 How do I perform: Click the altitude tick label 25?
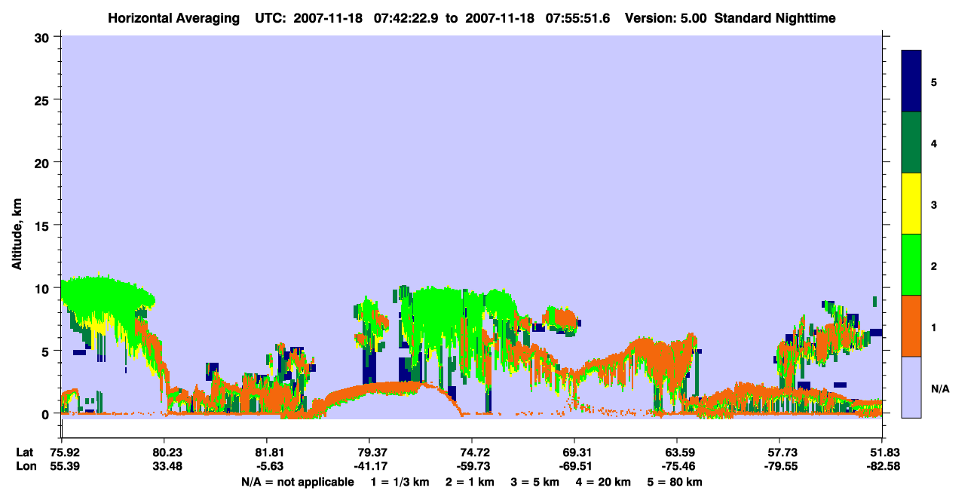(44, 100)
